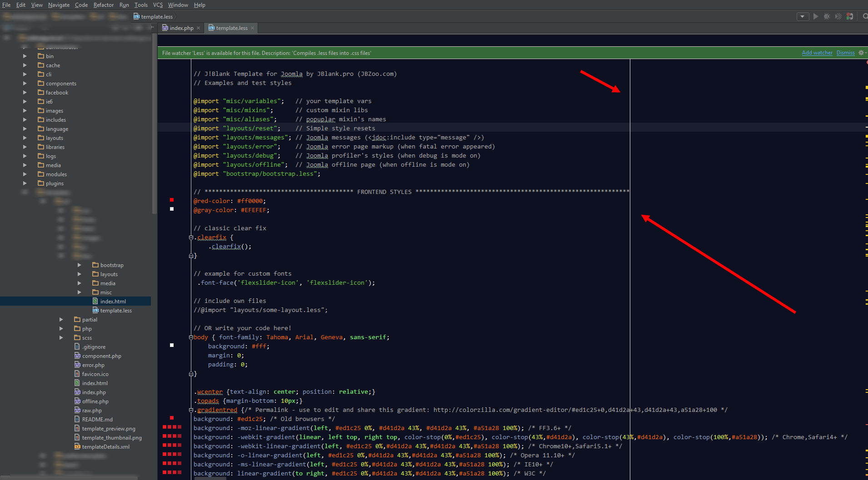Open the Window menu
This screenshot has height=480, width=868.
tap(178, 5)
